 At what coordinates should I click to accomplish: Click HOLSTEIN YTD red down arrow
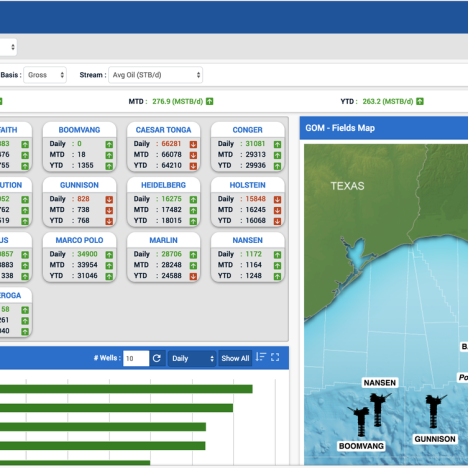[x=277, y=221]
